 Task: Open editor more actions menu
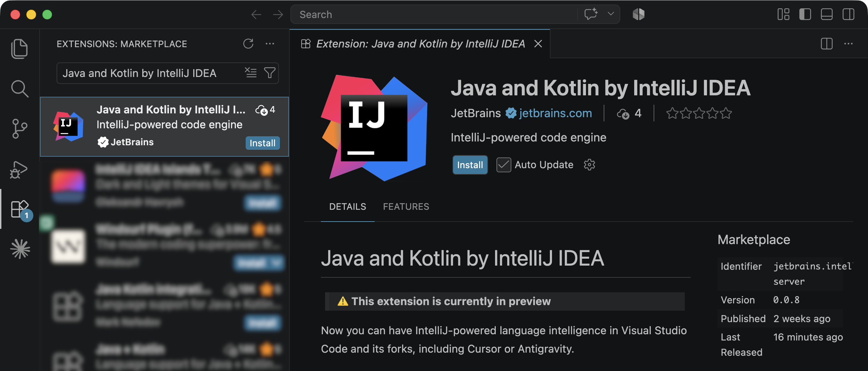click(849, 44)
